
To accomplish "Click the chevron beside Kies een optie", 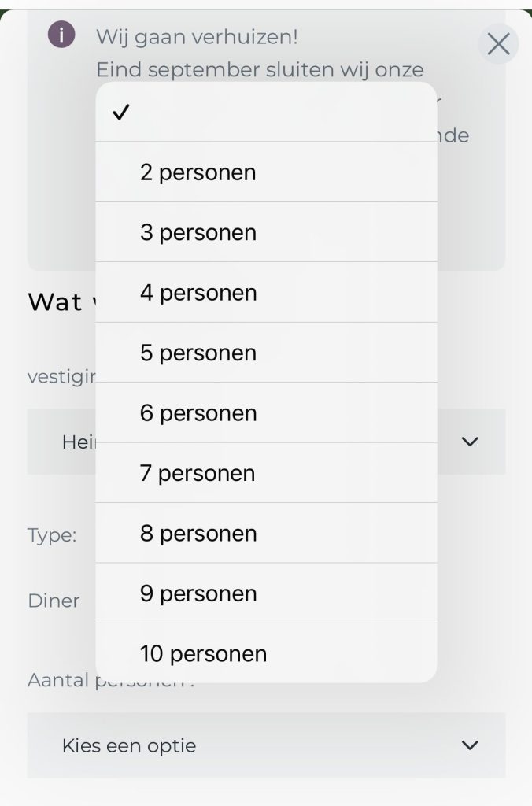I will click(x=470, y=745).
